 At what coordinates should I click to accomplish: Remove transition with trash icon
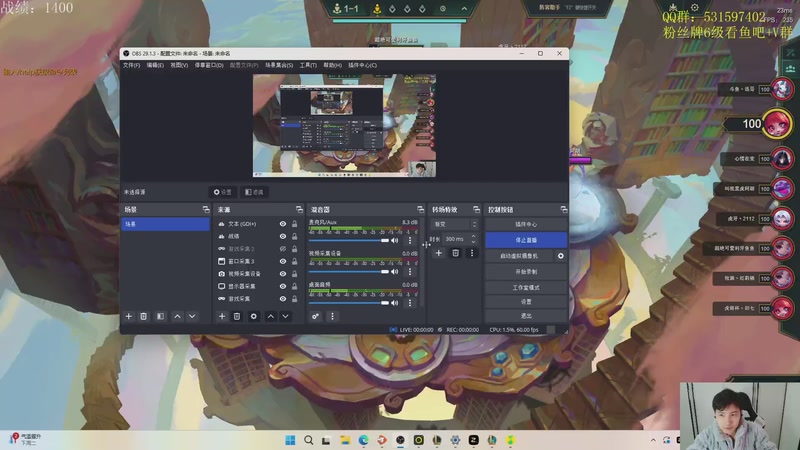click(456, 253)
